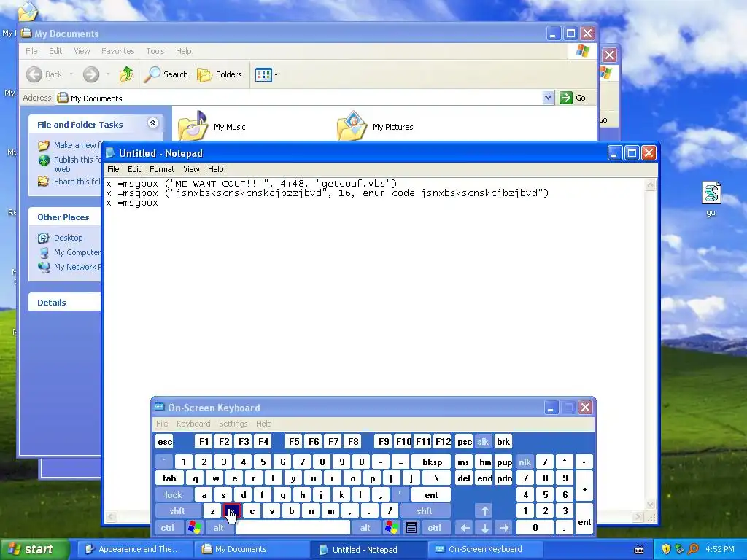Open Keyboard menu in On-Screen Keyboard
747x560 pixels.
[x=193, y=424]
